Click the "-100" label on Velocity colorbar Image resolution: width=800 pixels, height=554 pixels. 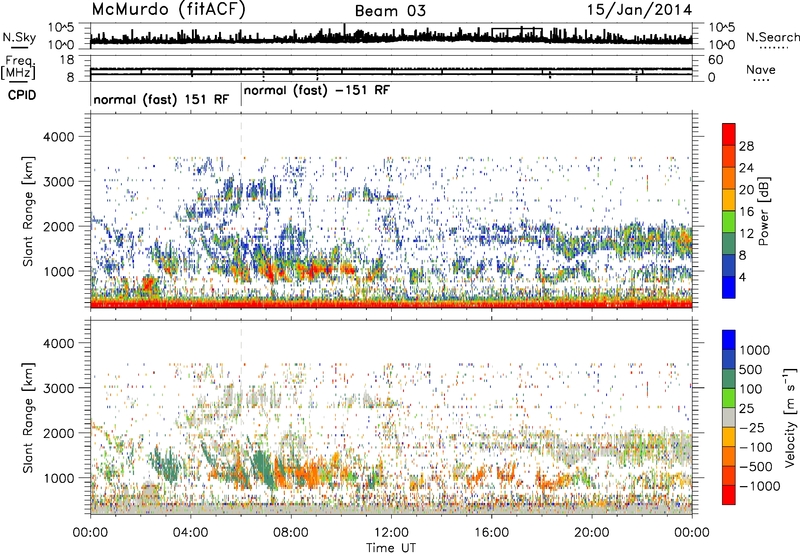[758, 447]
